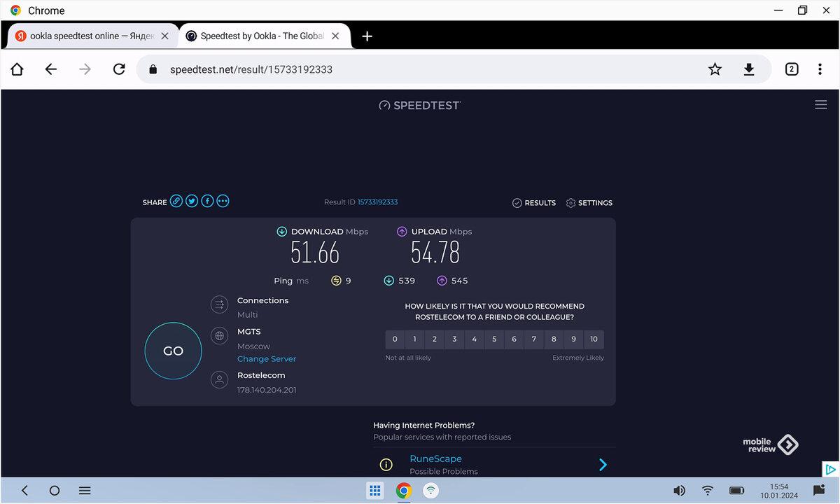Share result on Facebook
This screenshot has height=504, width=840.
[207, 202]
